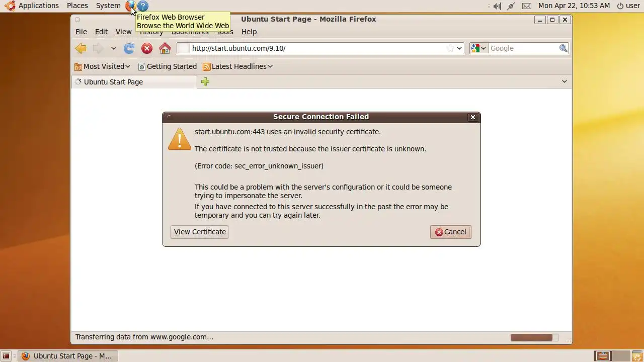644x362 pixels.
Task: Open the user session power menu
Action: pyautogui.click(x=628, y=6)
